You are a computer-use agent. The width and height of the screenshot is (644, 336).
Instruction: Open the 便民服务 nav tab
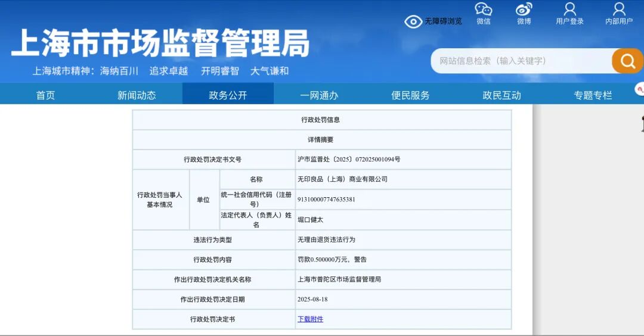point(410,95)
